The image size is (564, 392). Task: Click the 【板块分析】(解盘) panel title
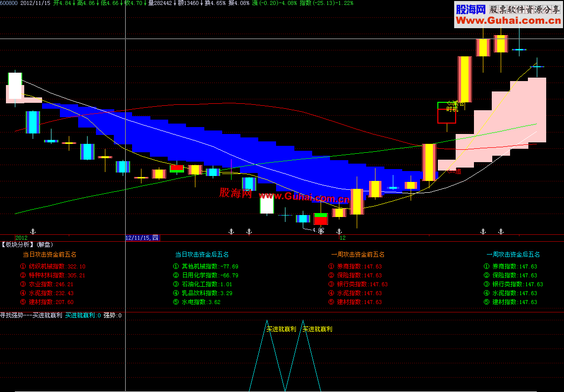(27, 245)
